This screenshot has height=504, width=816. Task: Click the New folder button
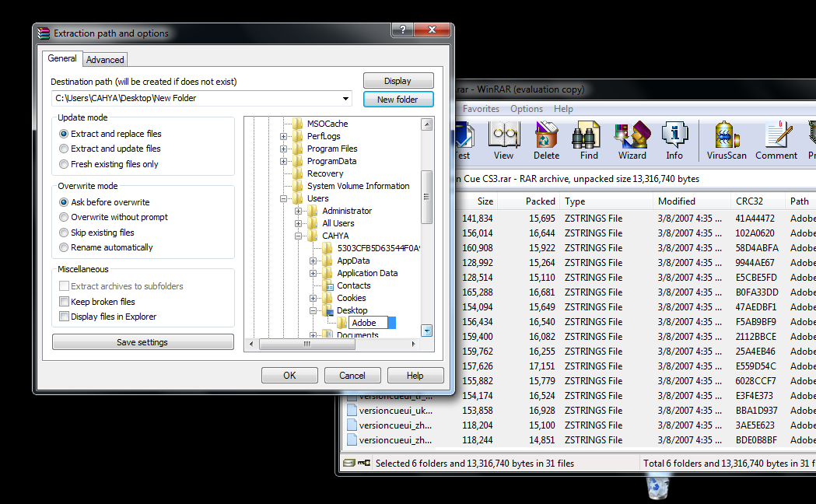tap(398, 100)
